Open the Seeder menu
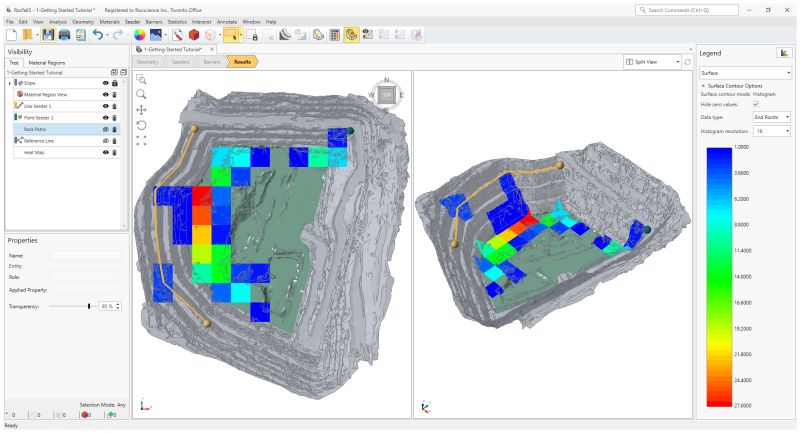This screenshot has height=433, width=800. [x=133, y=22]
